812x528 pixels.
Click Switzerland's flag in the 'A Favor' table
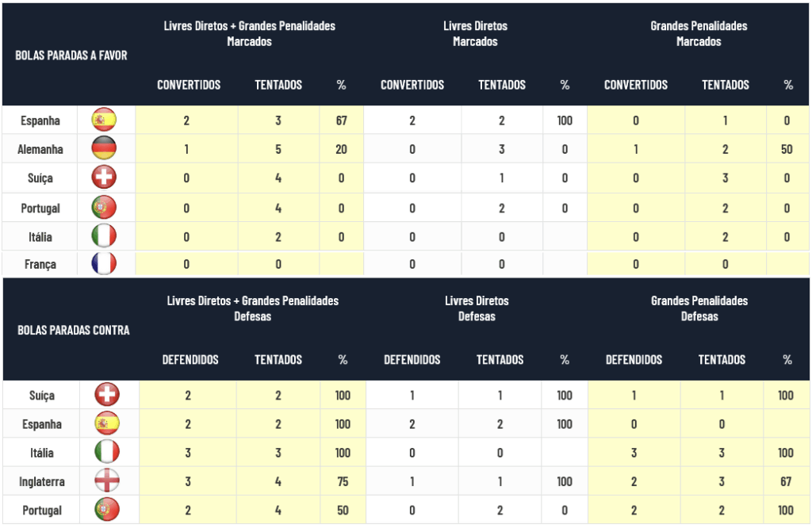point(104,178)
